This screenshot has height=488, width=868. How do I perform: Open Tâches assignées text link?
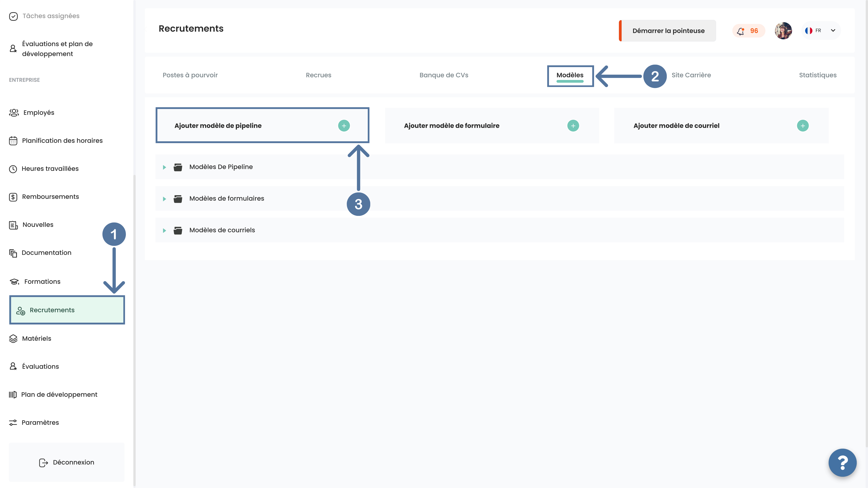[x=51, y=16]
